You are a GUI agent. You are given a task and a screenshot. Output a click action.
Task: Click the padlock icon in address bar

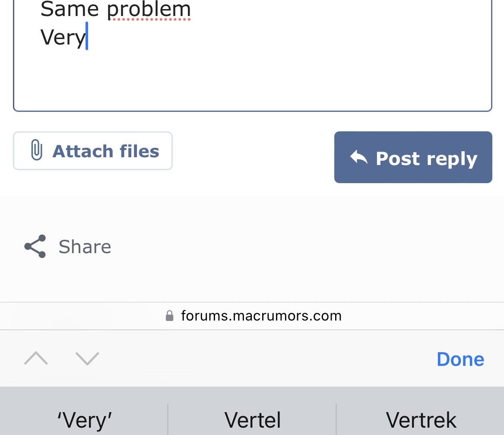point(170,316)
